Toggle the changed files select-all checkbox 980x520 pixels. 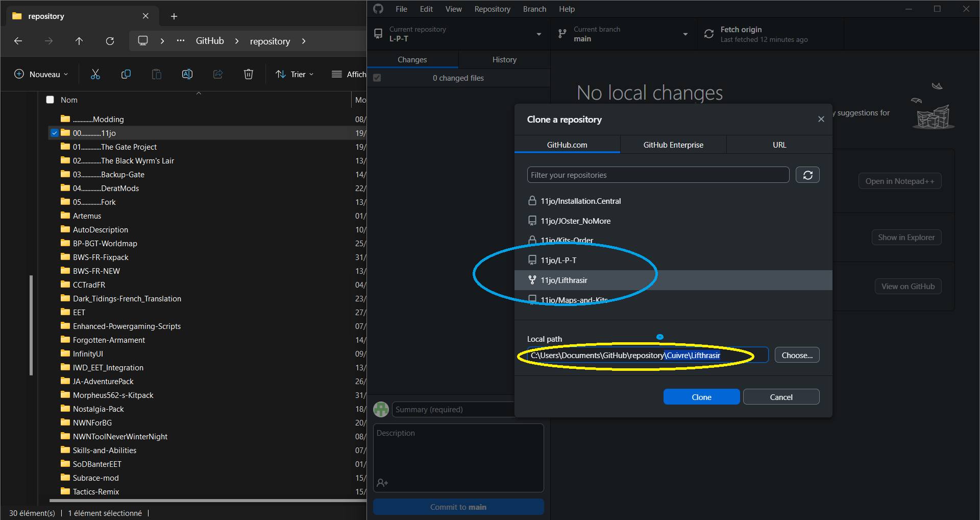pyautogui.click(x=377, y=78)
